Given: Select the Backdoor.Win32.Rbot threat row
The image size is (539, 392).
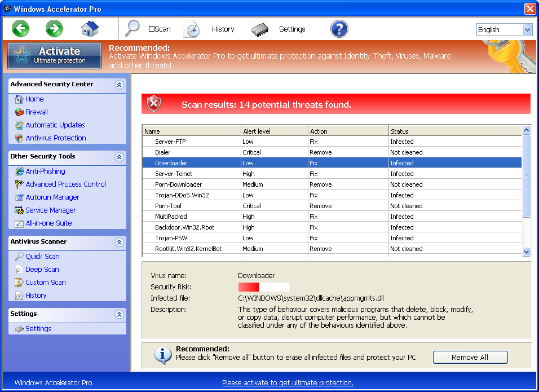Looking at the screenshot, I should pyautogui.click(x=332, y=227).
